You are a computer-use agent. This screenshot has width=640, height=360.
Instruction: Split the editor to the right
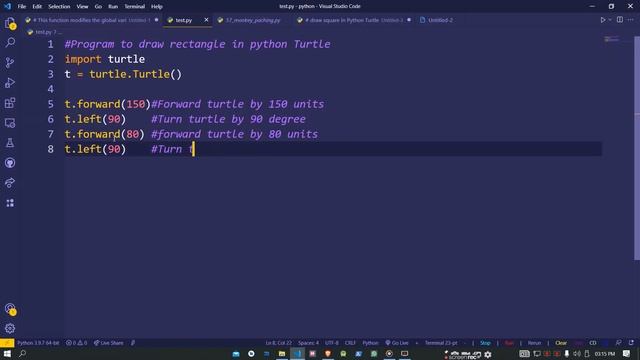tap(620, 20)
